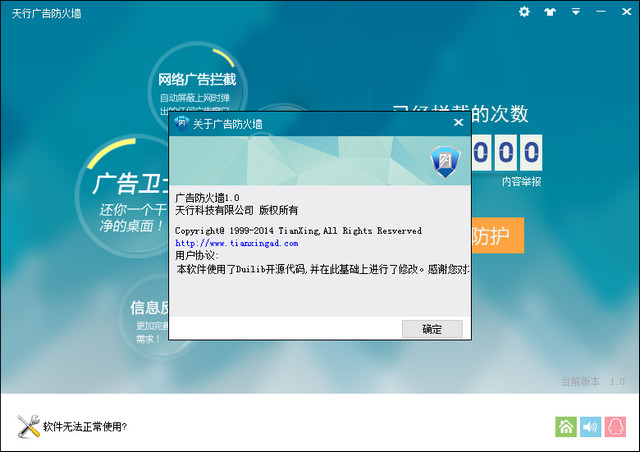Select the 网络广告拦截 bubble
Image resolution: width=640 pixels, height=452 pixels.
[x=196, y=80]
